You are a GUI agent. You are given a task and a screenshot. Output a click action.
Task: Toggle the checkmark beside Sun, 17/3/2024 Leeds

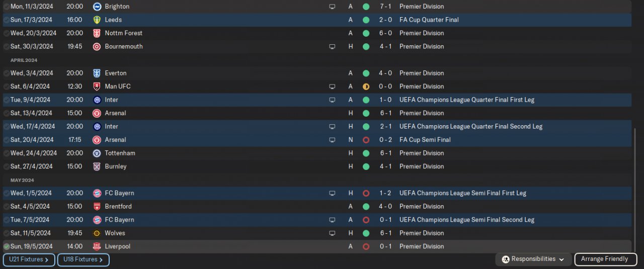coord(6,20)
